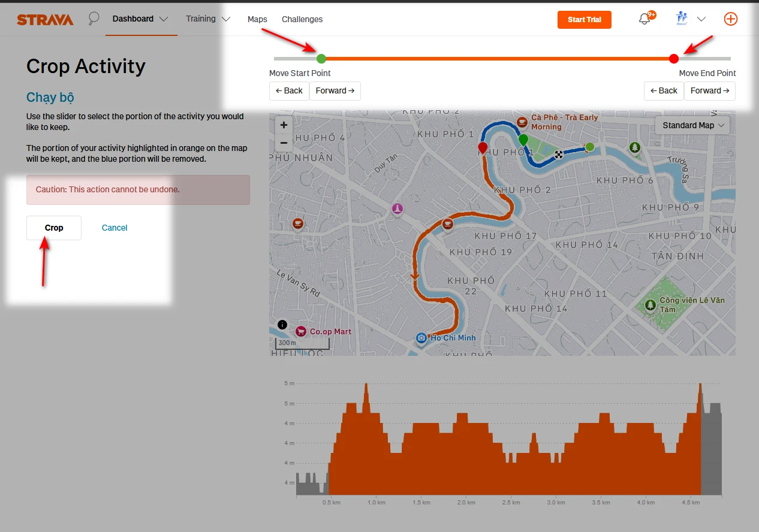Click the Strava logo

click(x=45, y=19)
